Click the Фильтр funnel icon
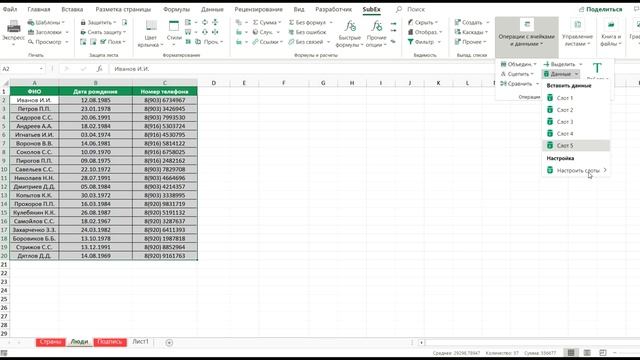This screenshot has width=640, height=360. pyautogui.click(x=411, y=42)
